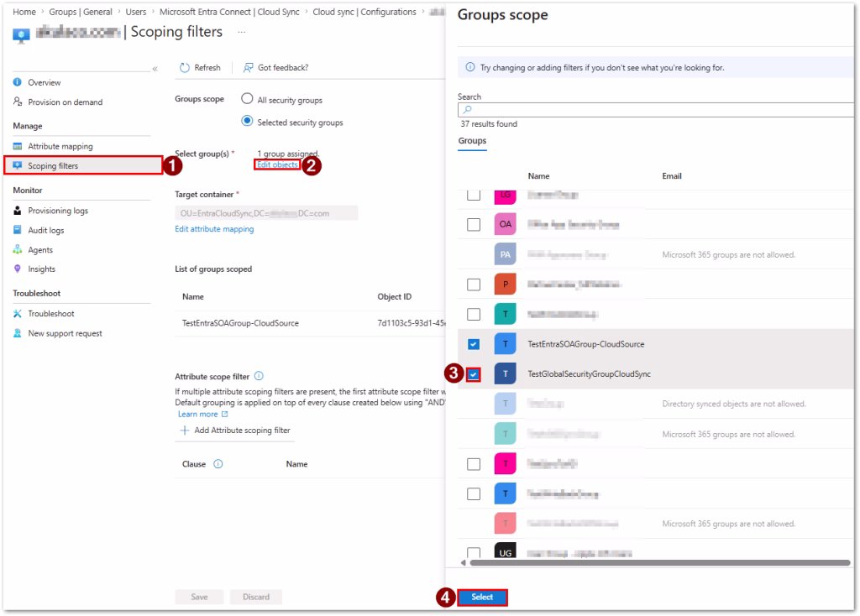Click the Troubleshoot wrench icon
Viewport: 860px width, 616px height.
coord(18,314)
